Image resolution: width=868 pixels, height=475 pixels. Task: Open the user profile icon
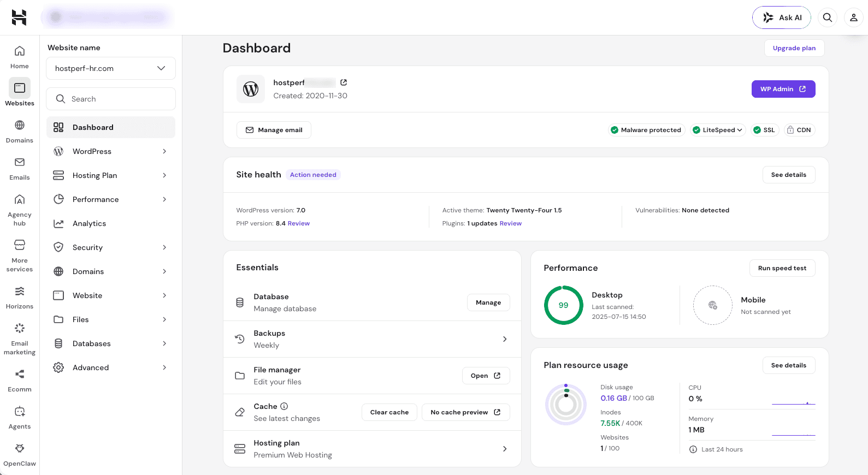coord(854,17)
